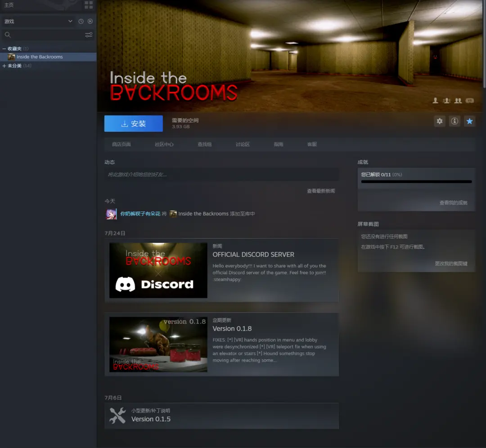The height and width of the screenshot is (448, 486).
Task: Click the Inside the Backrooms icon in sidebar list
Action: 11,57
